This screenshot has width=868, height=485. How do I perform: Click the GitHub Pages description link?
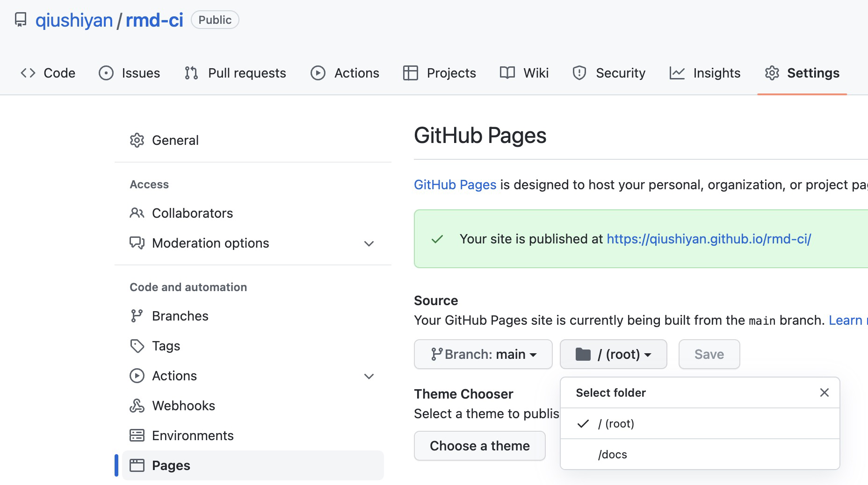(x=455, y=185)
